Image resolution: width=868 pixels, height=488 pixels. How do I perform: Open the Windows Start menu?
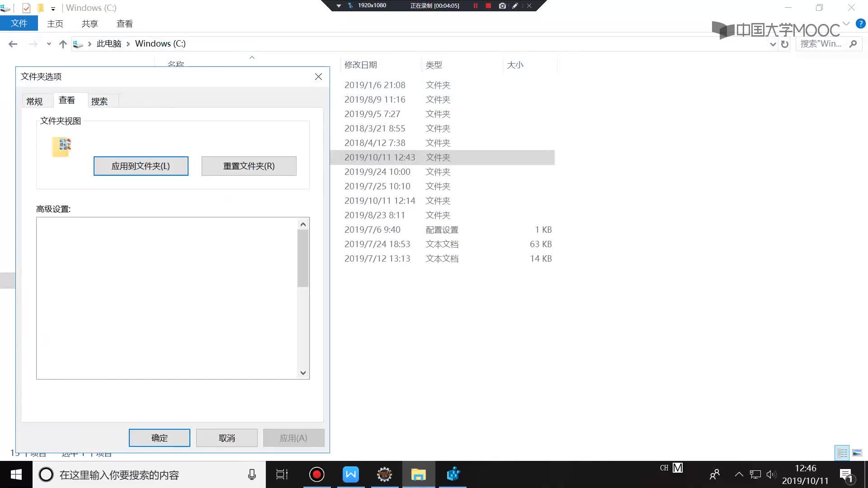click(16, 474)
